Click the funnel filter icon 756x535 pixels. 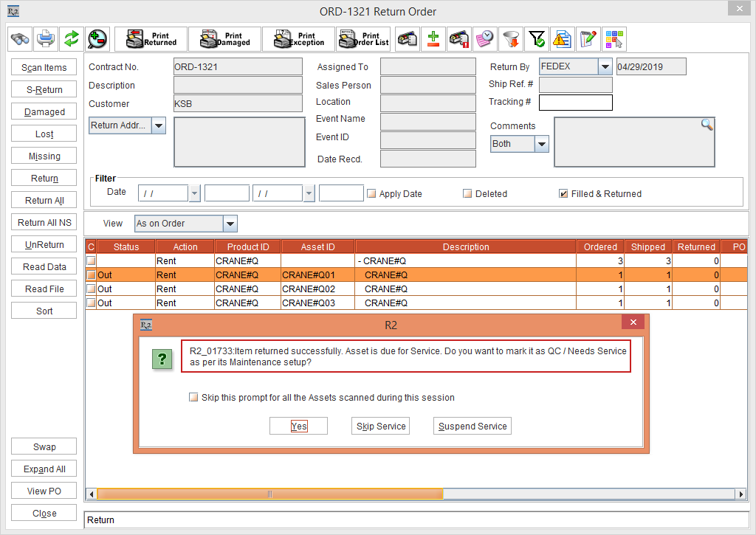coord(510,38)
